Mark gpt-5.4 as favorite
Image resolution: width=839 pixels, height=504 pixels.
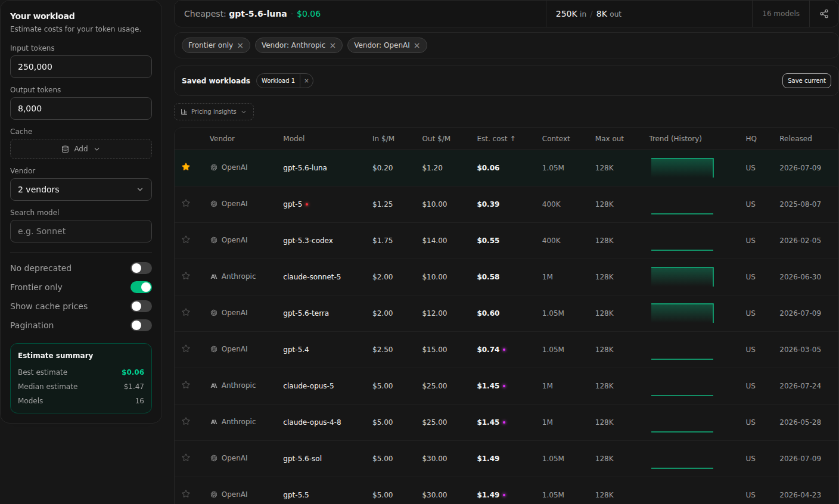[186, 349]
